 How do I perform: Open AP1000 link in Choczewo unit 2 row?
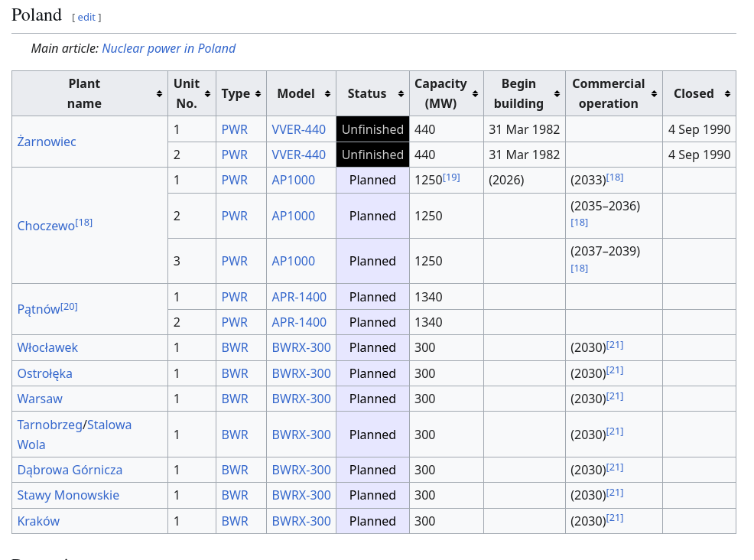click(x=294, y=216)
